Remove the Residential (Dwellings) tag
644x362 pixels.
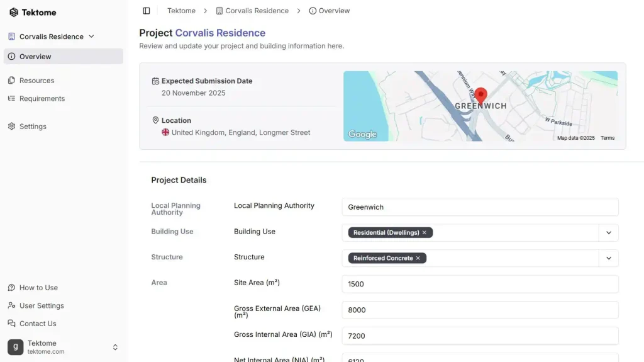point(425,233)
